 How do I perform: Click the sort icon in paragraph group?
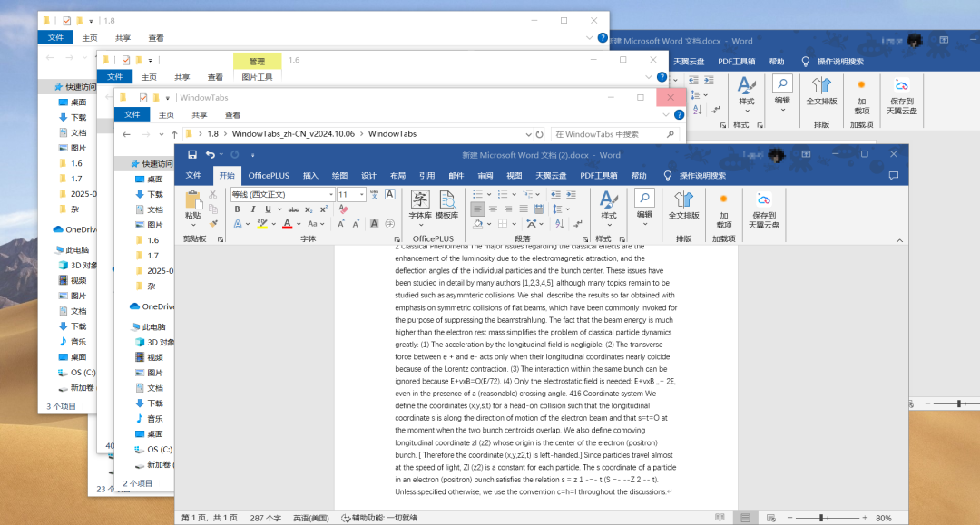[558, 224]
